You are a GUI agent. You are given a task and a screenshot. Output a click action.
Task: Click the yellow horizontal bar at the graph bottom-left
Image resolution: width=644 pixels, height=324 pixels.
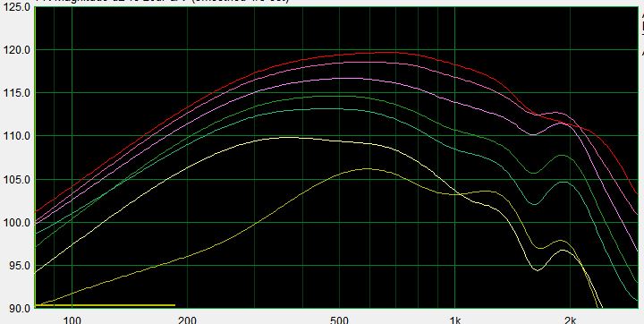(x=106, y=305)
